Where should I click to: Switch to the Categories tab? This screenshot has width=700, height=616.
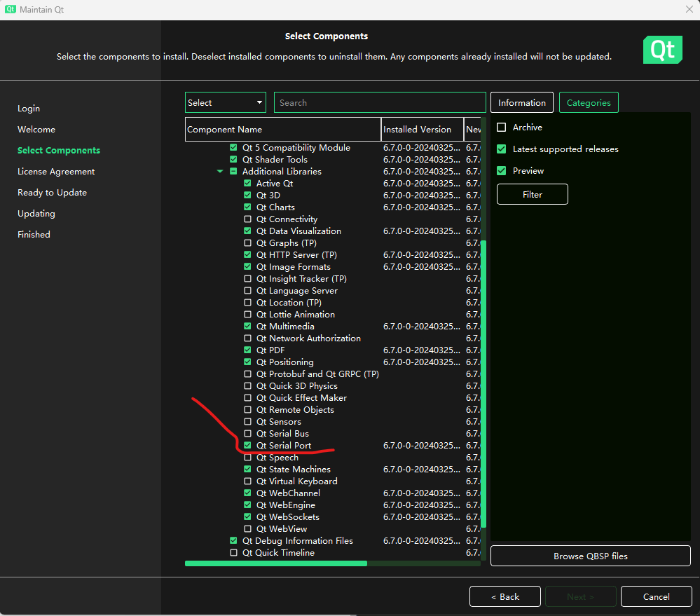(589, 102)
